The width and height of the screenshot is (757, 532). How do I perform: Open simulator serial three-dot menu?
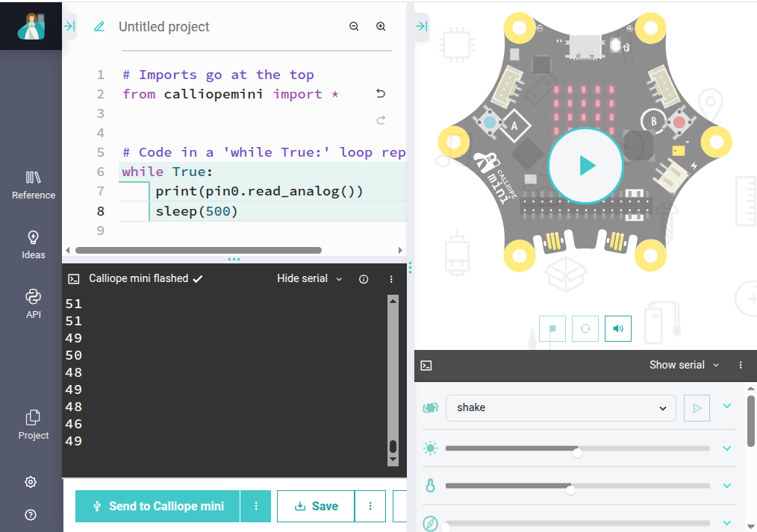(741, 365)
